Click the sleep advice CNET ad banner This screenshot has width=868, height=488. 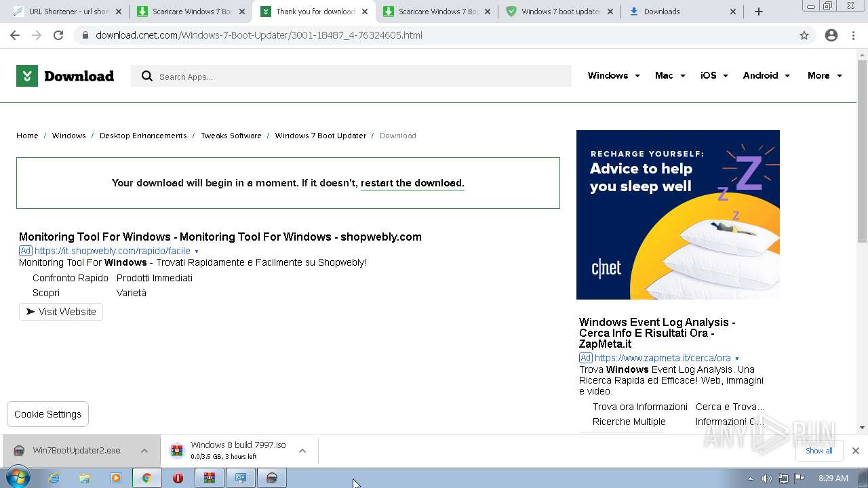678,215
